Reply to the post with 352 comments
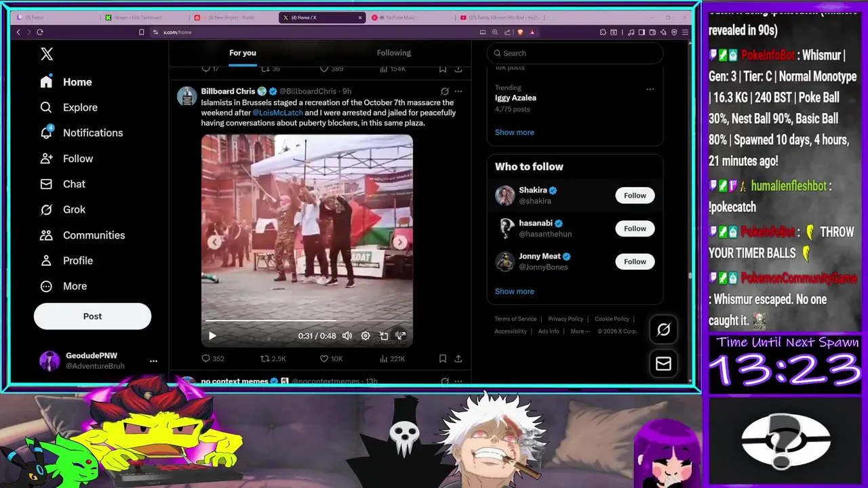The height and width of the screenshot is (488, 868). (x=213, y=359)
